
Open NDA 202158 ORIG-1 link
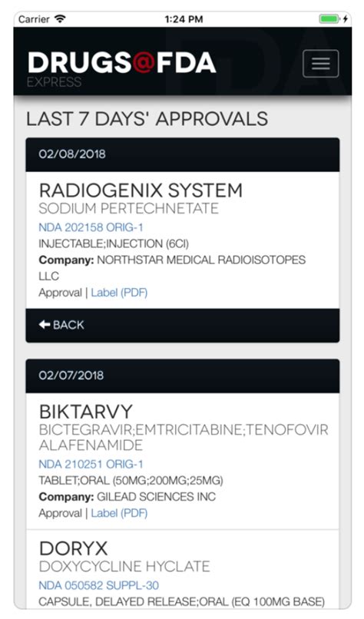(91, 227)
